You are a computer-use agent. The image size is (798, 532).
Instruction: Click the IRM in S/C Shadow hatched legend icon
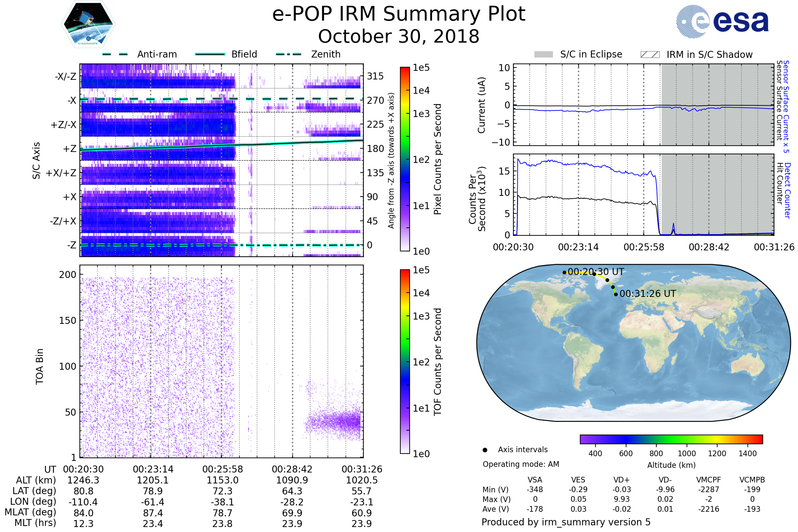650,55
